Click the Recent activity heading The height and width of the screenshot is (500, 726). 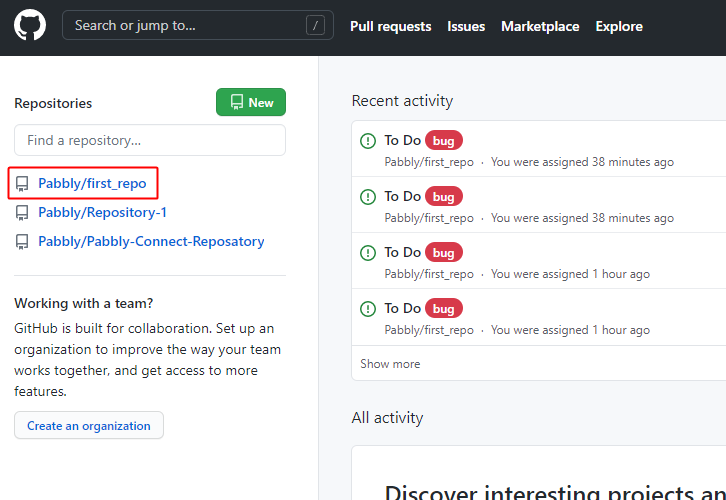(402, 101)
